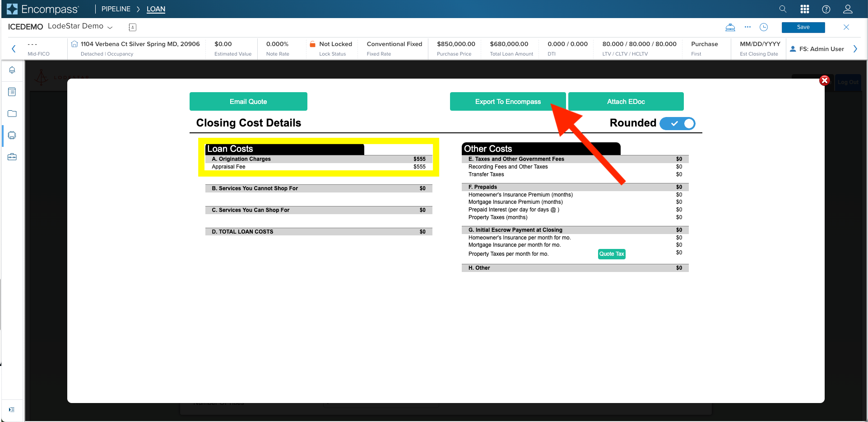
Task: Click the Not Locked status text
Action: click(335, 44)
